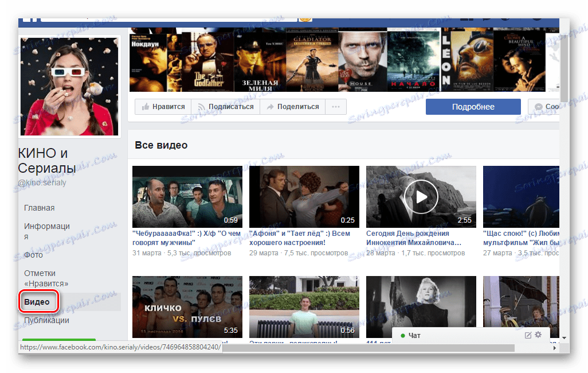Image resolution: width=588 pixels, height=373 pixels.
Task: Click 28 марта · 1,7 тыс. просмотров text
Action: 415,253
